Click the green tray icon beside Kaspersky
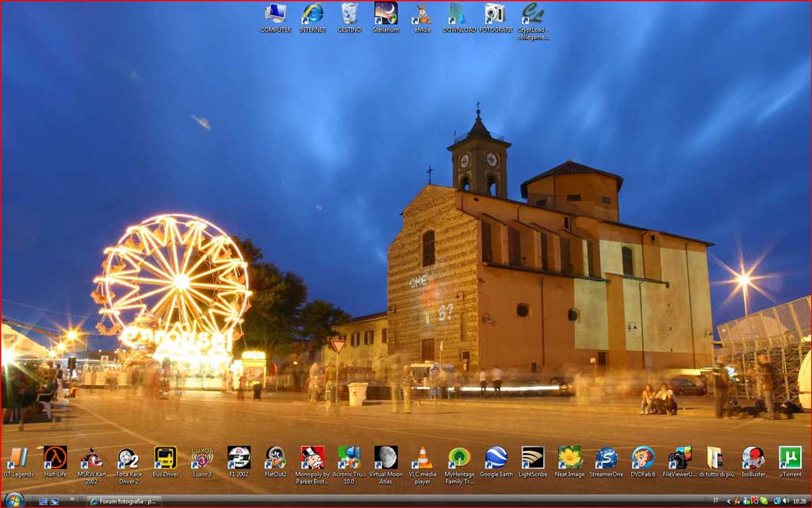 (x=764, y=501)
